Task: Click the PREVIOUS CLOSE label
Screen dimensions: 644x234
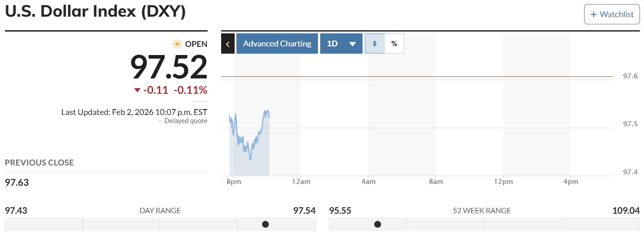Action: click(x=39, y=163)
